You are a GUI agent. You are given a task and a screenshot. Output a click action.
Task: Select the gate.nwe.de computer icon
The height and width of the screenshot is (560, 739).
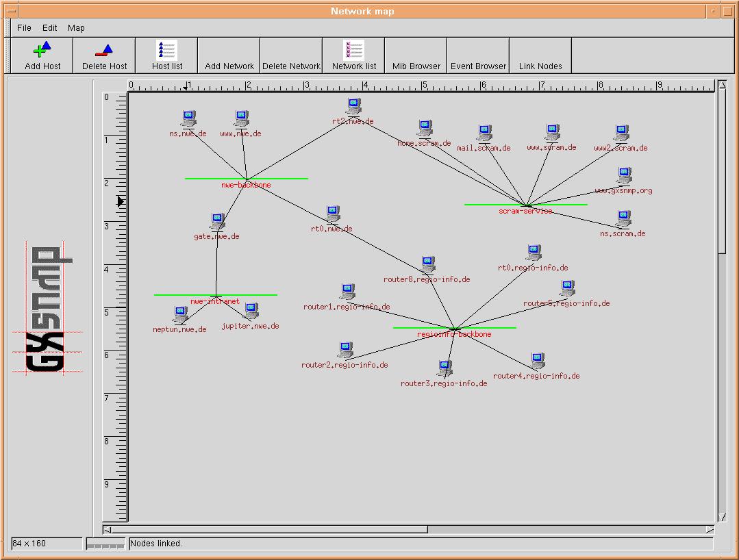point(217,222)
